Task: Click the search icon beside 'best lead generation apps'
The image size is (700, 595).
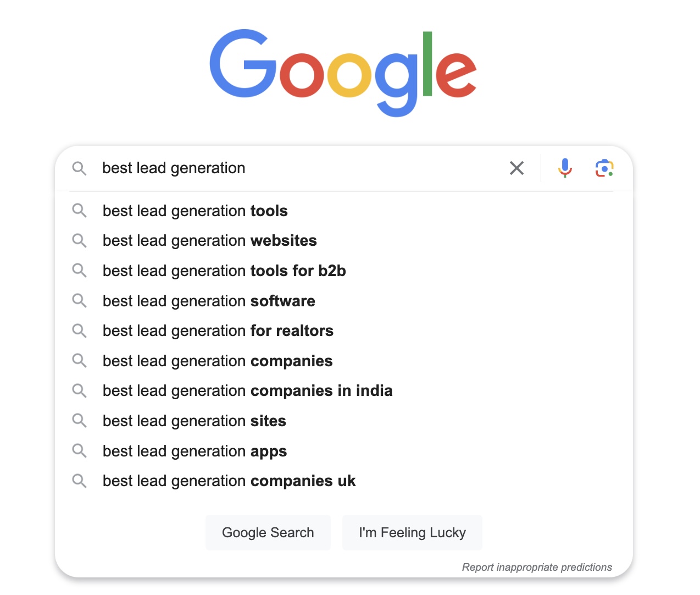Action: (x=79, y=451)
